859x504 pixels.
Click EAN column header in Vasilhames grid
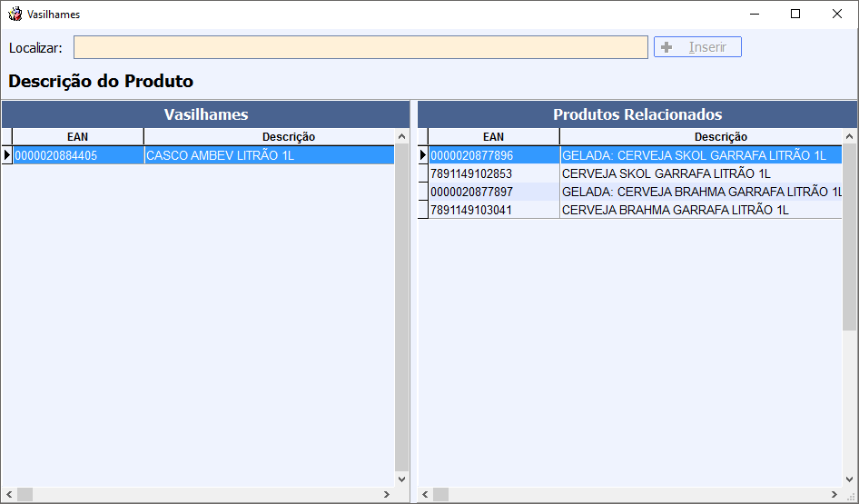pyautogui.click(x=78, y=137)
